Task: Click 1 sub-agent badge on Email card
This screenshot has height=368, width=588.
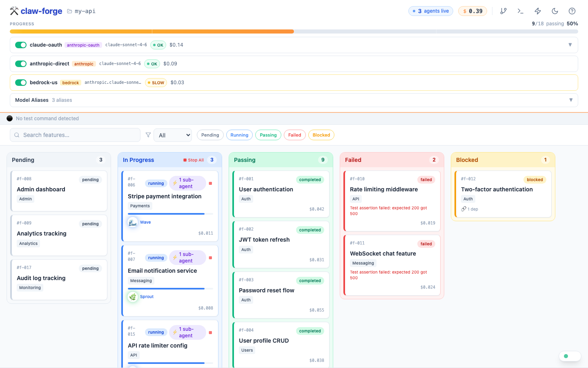Action: pyautogui.click(x=187, y=258)
